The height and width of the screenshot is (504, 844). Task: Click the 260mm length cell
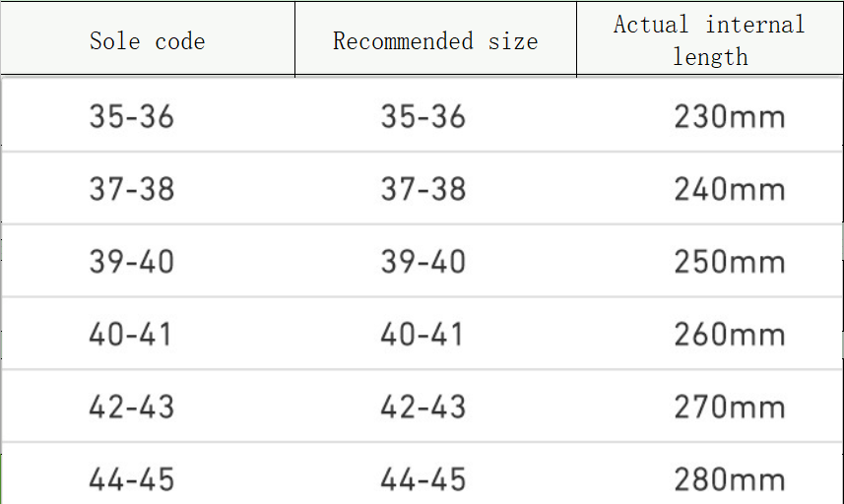coord(729,335)
